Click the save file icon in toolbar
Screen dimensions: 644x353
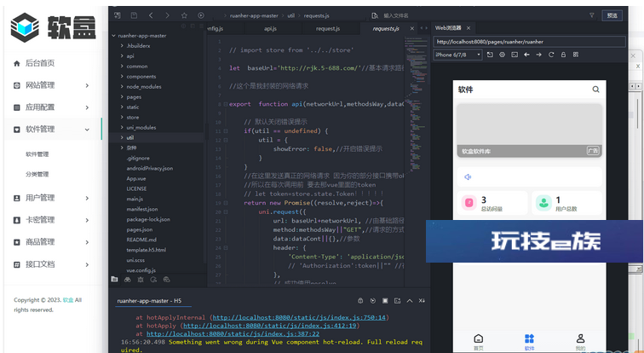134,15
